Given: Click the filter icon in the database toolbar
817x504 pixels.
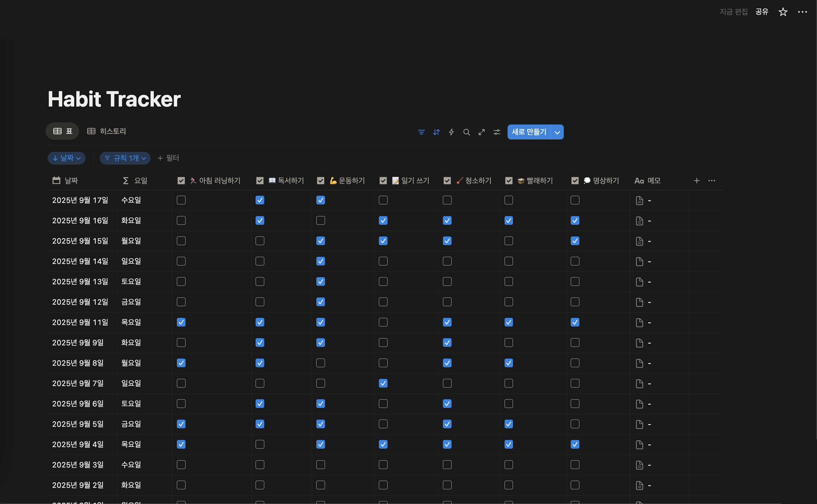Looking at the screenshot, I should [421, 132].
